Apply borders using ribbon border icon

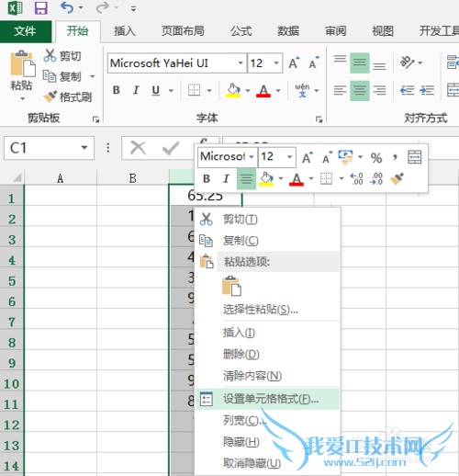click(194, 90)
